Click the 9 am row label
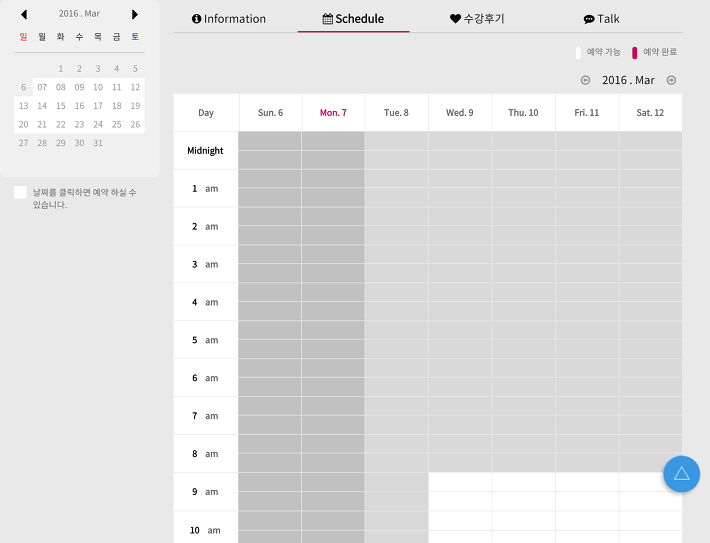The image size is (710, 543). [206, 492]
